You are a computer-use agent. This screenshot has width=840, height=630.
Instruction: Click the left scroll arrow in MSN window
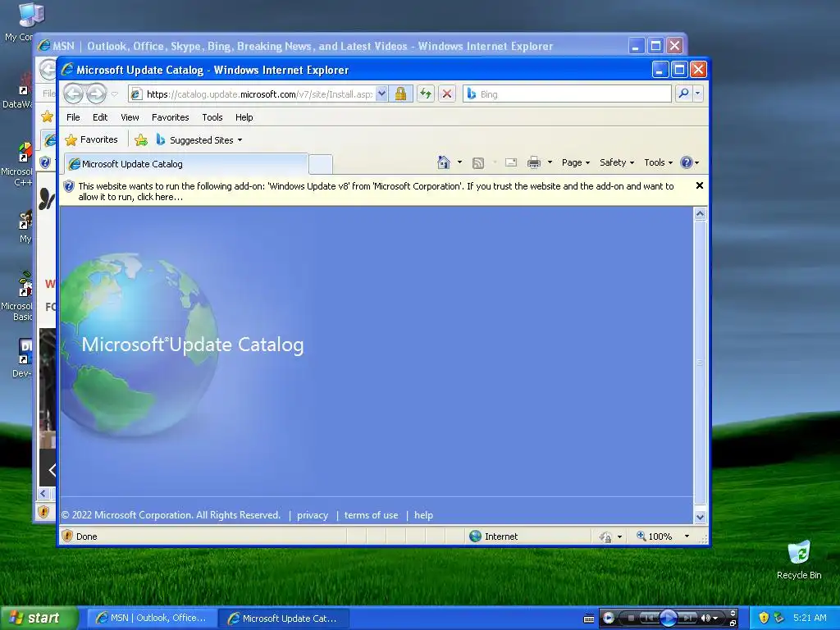click(43, 493)
